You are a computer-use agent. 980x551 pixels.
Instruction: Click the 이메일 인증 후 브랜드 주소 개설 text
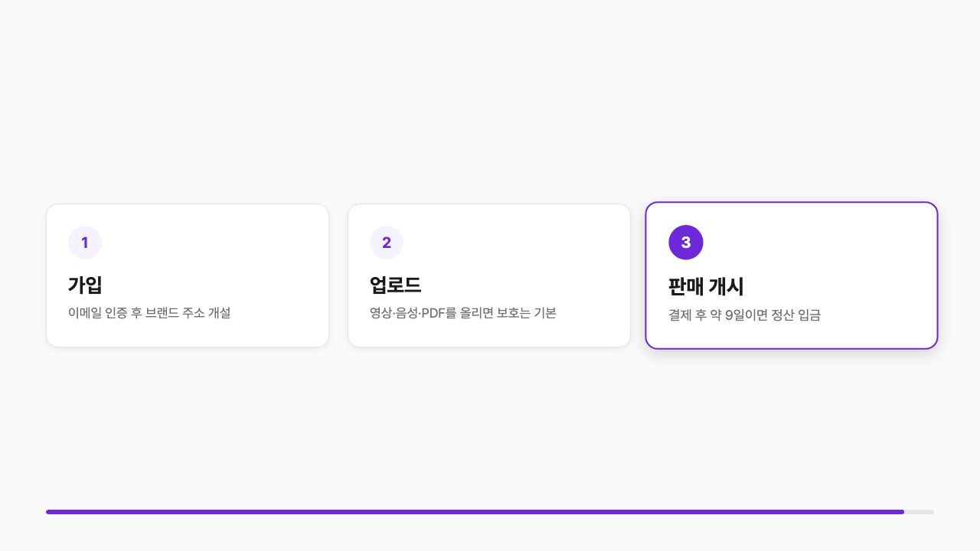149,313
